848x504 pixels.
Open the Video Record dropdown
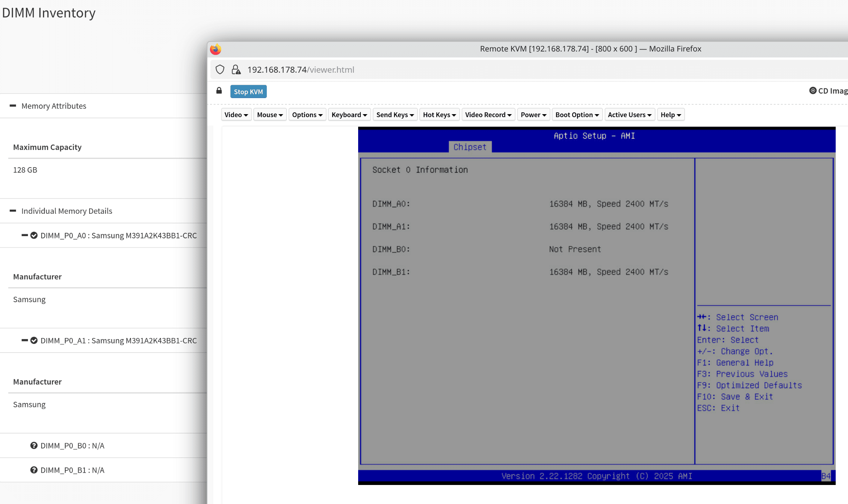(488, 115)
